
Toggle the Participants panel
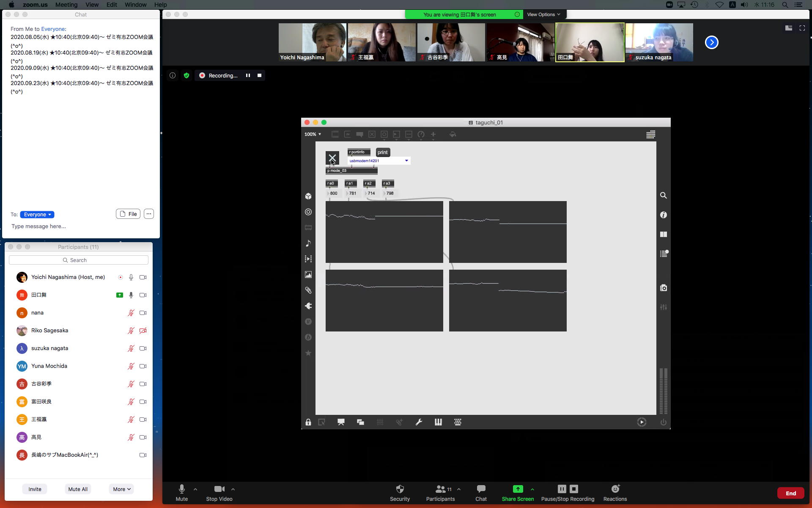point(440,489)
